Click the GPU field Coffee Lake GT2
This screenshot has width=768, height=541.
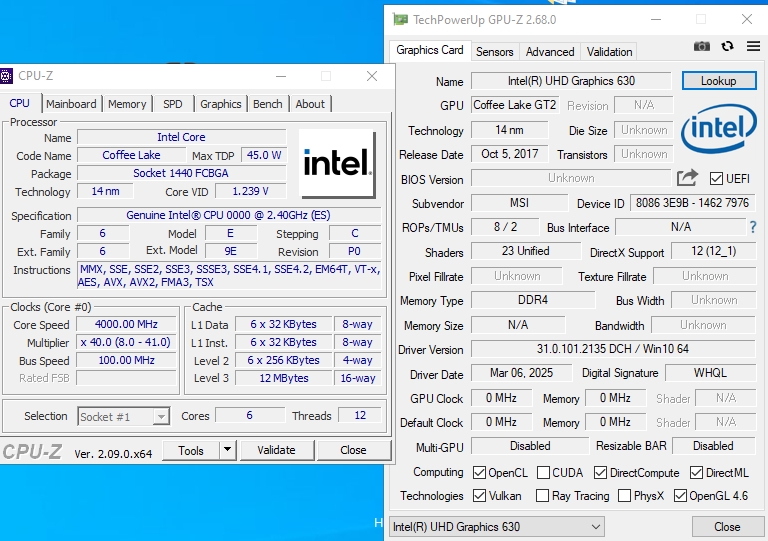[x=515, y=105]
